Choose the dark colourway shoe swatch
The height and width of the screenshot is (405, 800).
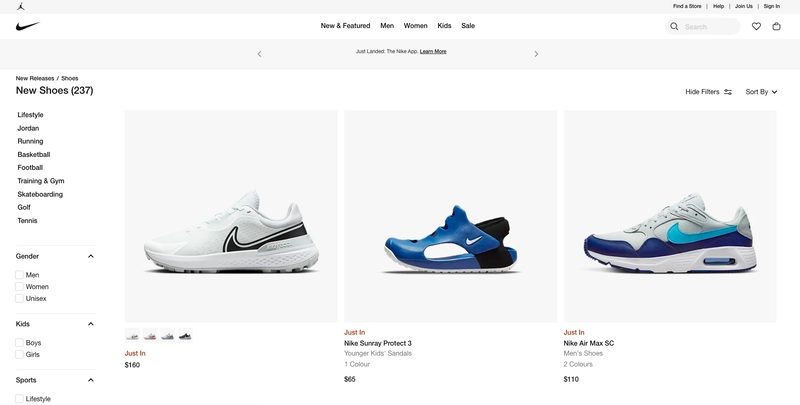185,335
